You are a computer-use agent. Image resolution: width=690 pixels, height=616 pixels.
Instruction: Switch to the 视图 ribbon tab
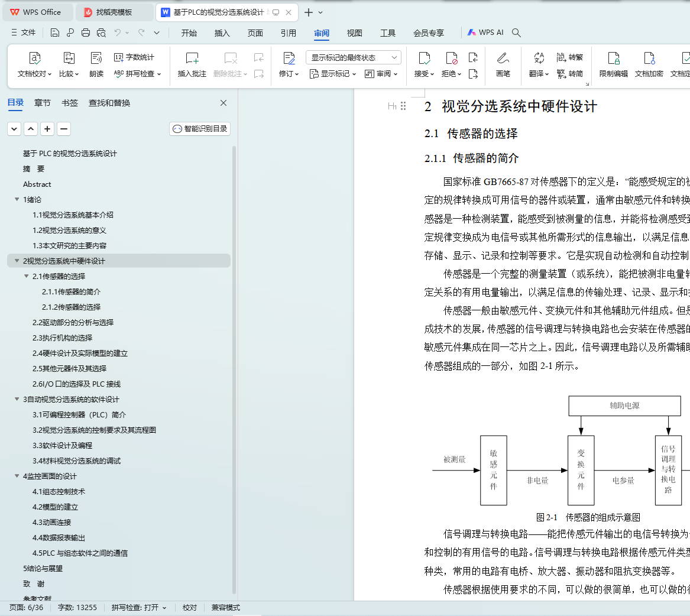point(354,33)
